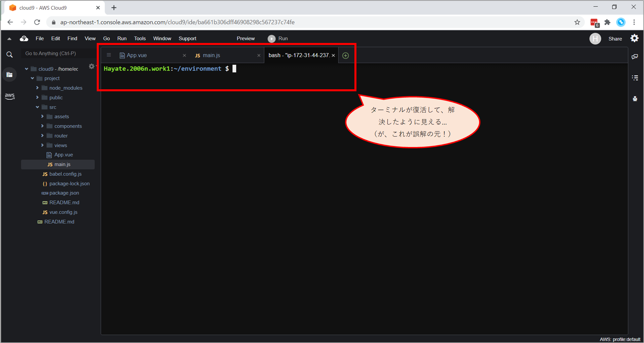Viewport: 644px width, 343px height.
Task: Open the Tools menu
Action: coord(140,39)
